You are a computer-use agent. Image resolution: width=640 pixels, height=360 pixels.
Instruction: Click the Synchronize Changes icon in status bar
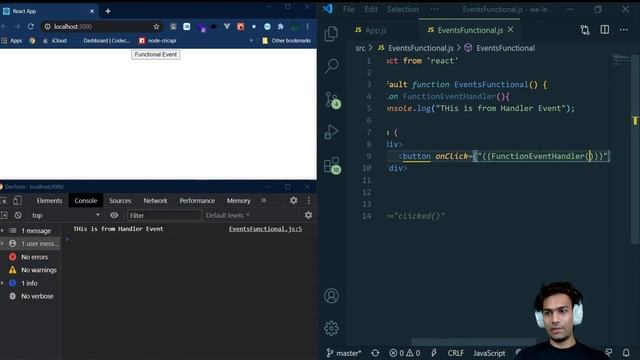[375, 353]
